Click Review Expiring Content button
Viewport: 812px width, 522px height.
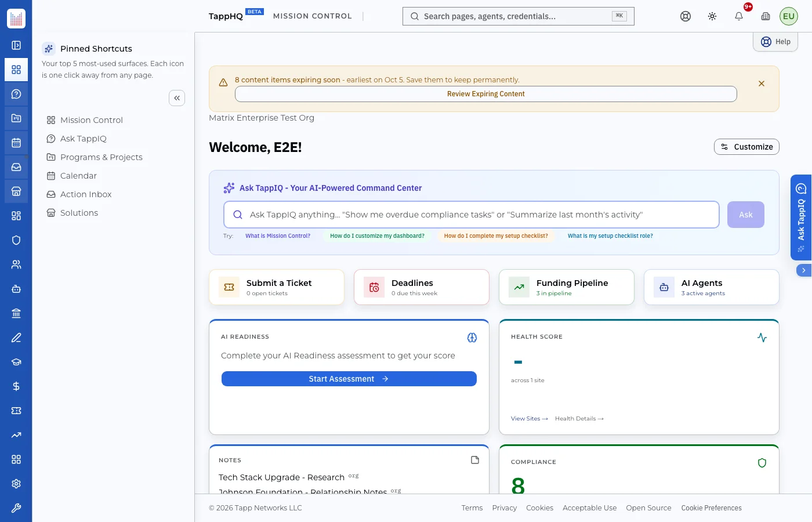point(486,94)
